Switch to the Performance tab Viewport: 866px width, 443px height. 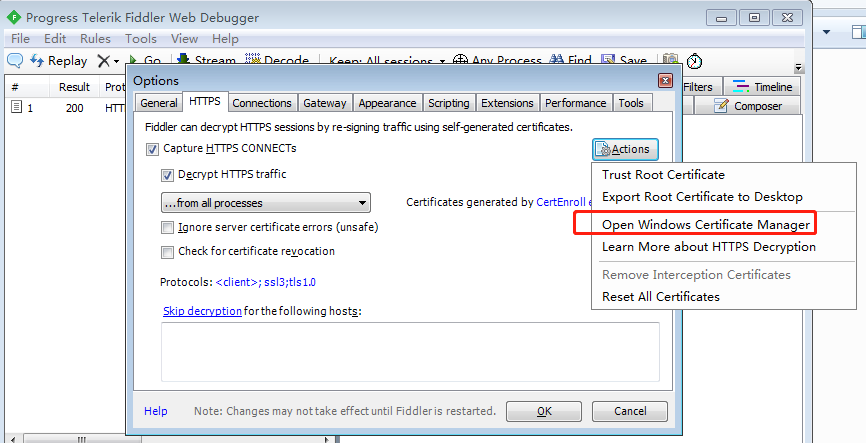point(575,103)
